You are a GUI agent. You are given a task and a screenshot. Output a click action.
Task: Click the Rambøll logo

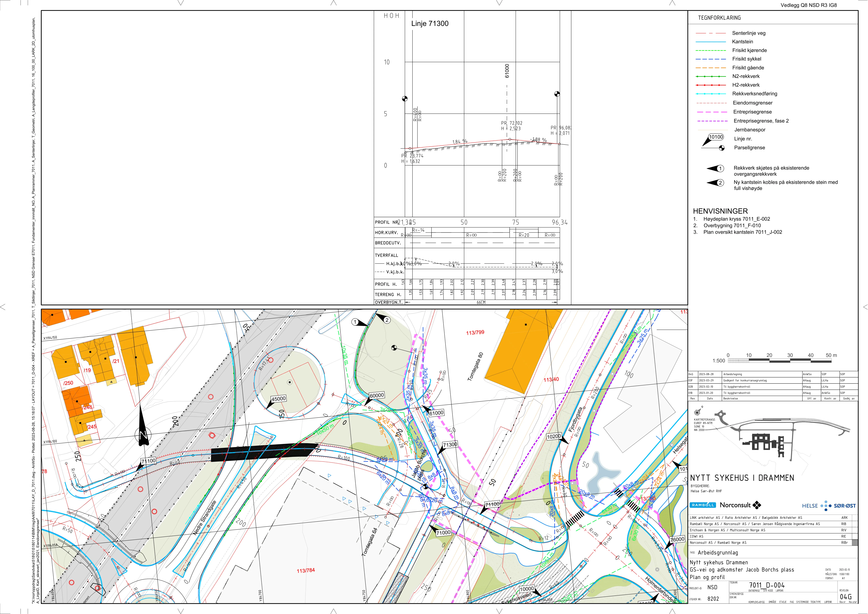[x=703, y=505]
